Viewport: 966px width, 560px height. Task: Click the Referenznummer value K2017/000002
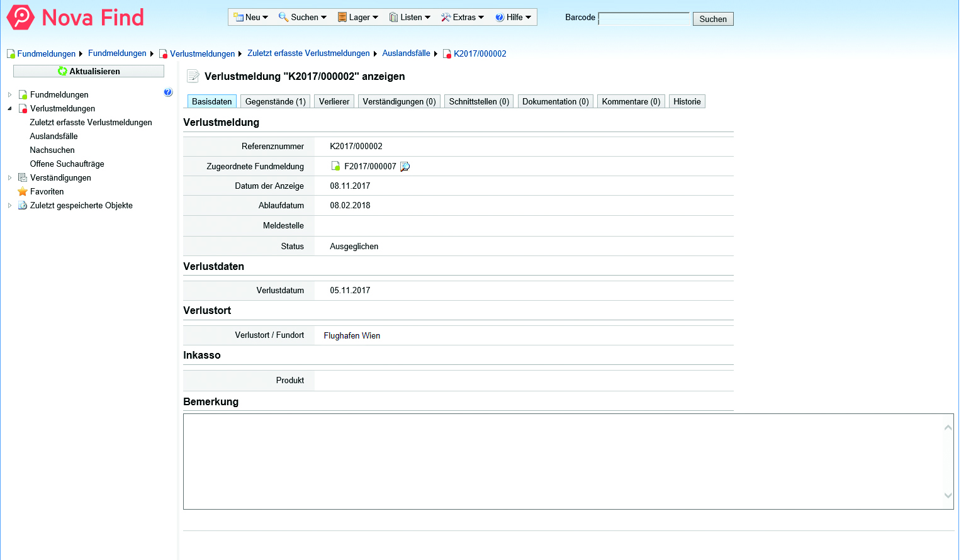pos(356,146)
